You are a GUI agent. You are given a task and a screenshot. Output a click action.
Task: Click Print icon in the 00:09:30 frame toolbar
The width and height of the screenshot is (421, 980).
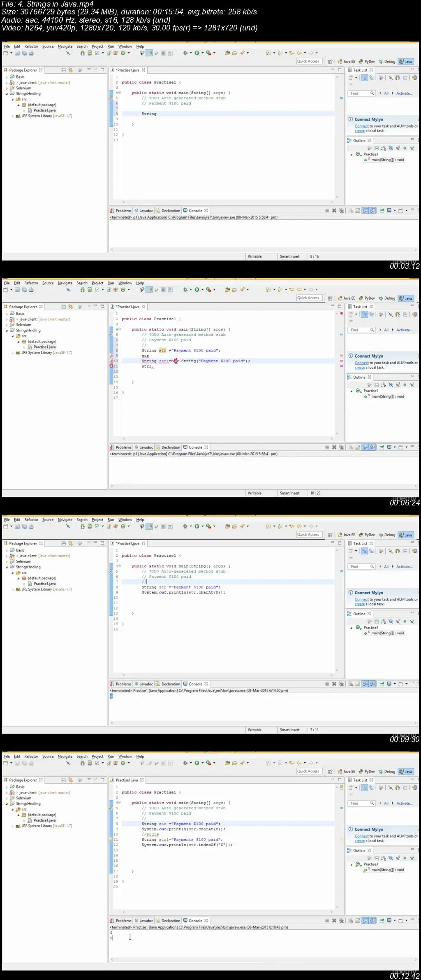pos(31,526)
